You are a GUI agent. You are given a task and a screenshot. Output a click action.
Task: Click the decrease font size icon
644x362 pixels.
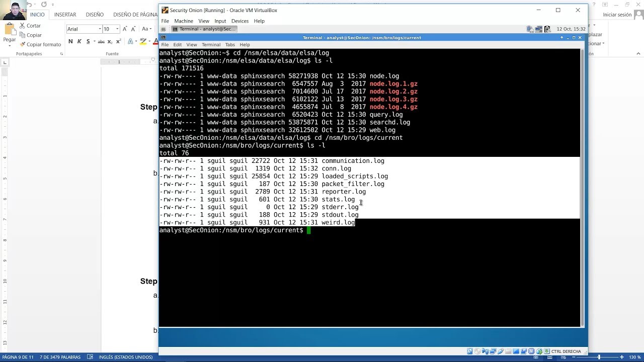(x=133, y=29)
